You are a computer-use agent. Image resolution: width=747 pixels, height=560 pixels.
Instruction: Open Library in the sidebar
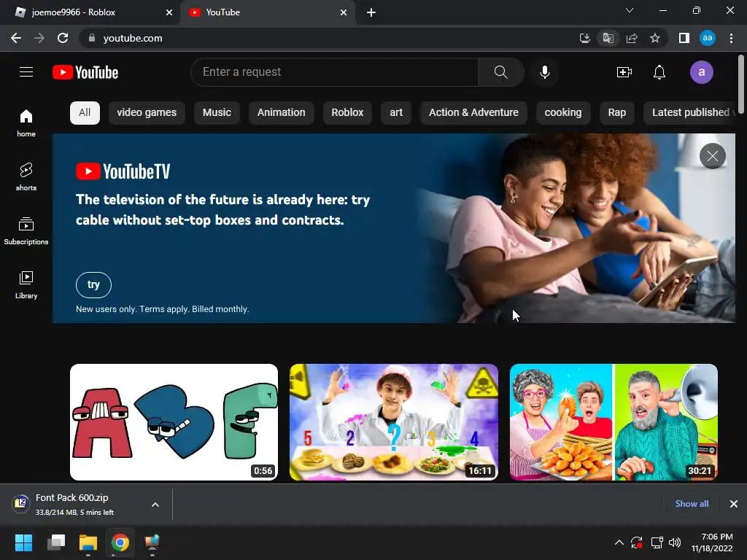pos(26,284)
